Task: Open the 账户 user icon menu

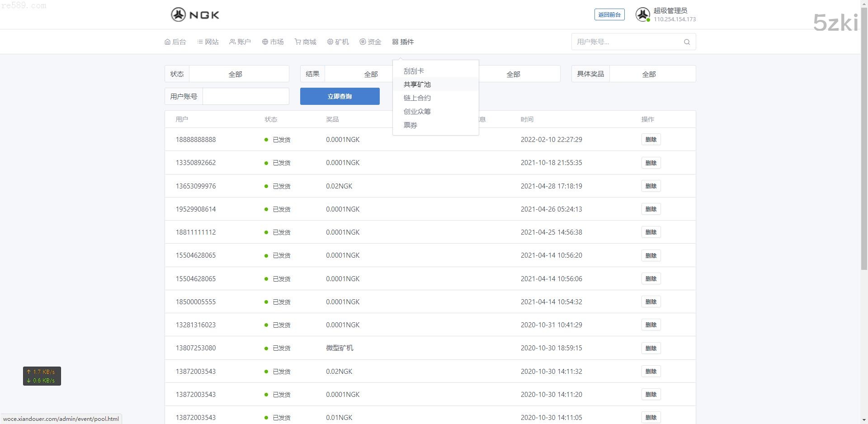Action: (x=240, y=42)
